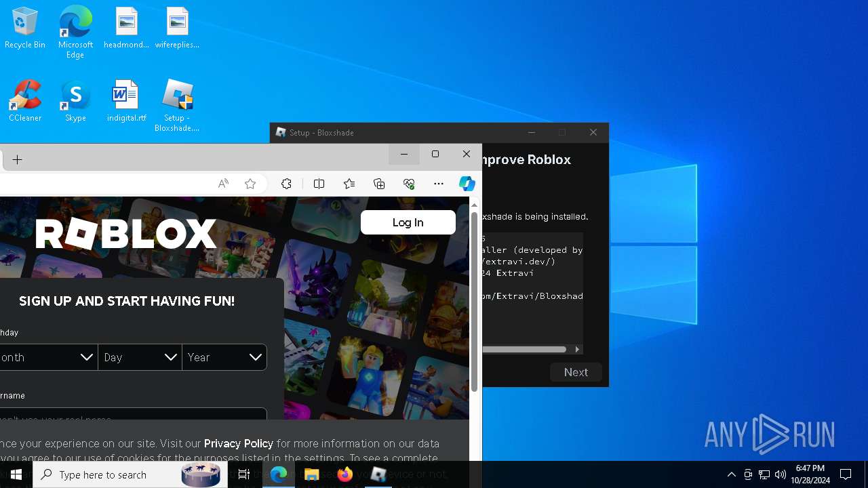Toggle Split screen in Edge toolbar
Viewport: 868px width, 488px height.
(x=319, y=184)
